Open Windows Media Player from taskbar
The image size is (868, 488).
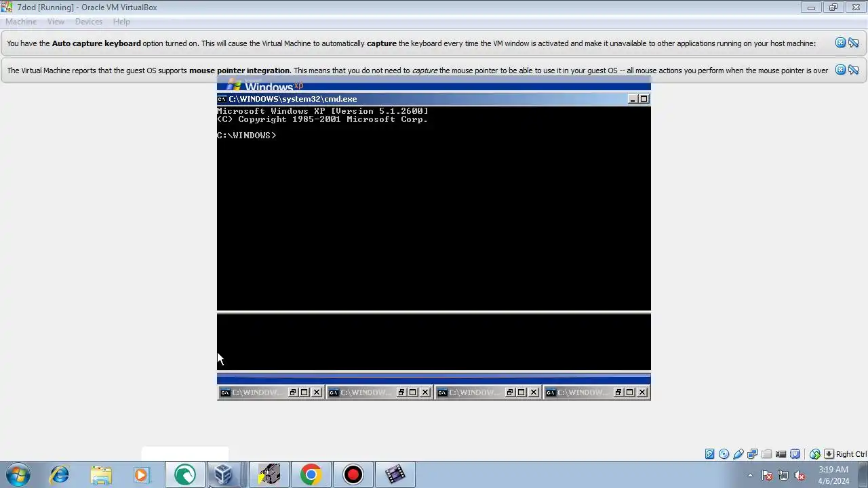point(141,474)
